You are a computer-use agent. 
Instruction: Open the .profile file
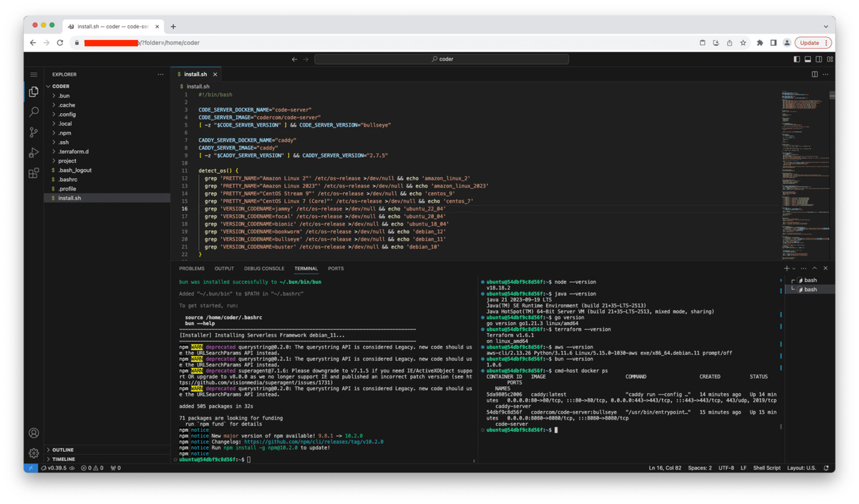point(107,188)
